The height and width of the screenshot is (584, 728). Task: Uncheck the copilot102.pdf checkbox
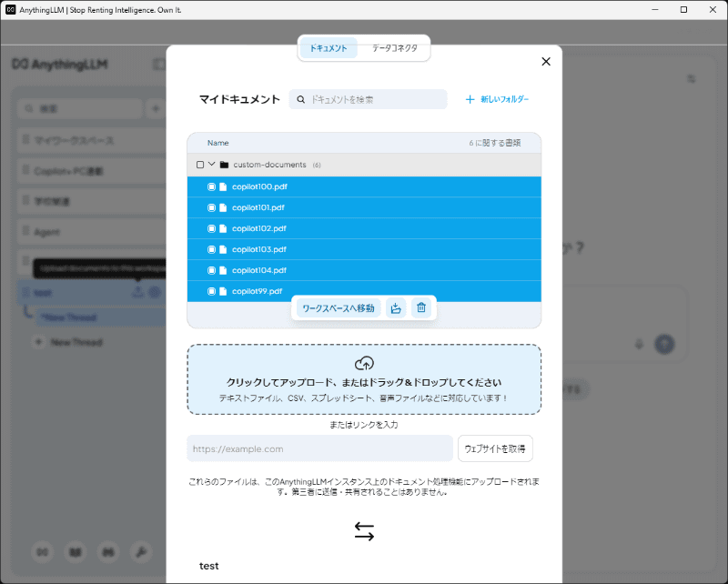point(211,228)
